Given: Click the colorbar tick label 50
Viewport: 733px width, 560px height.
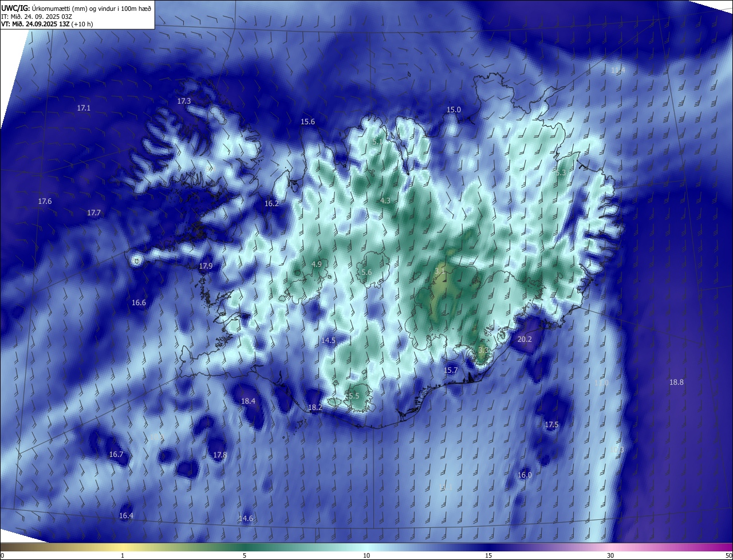Looking at the screenshot, I should 728,555.
